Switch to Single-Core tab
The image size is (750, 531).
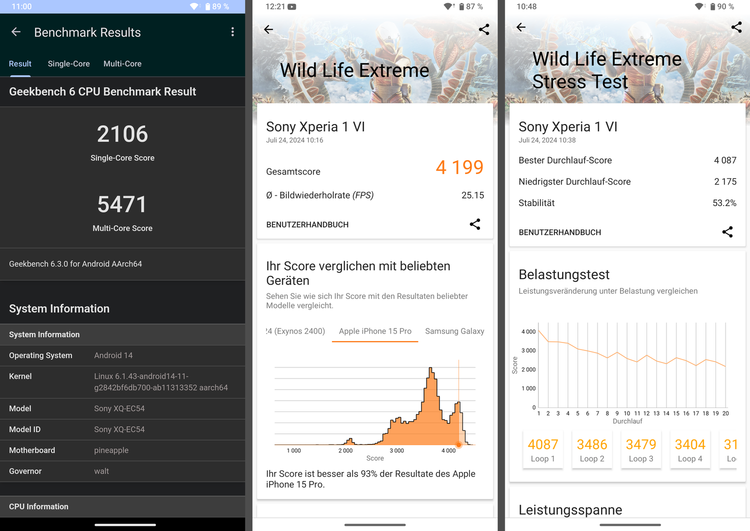click(68, 64)
